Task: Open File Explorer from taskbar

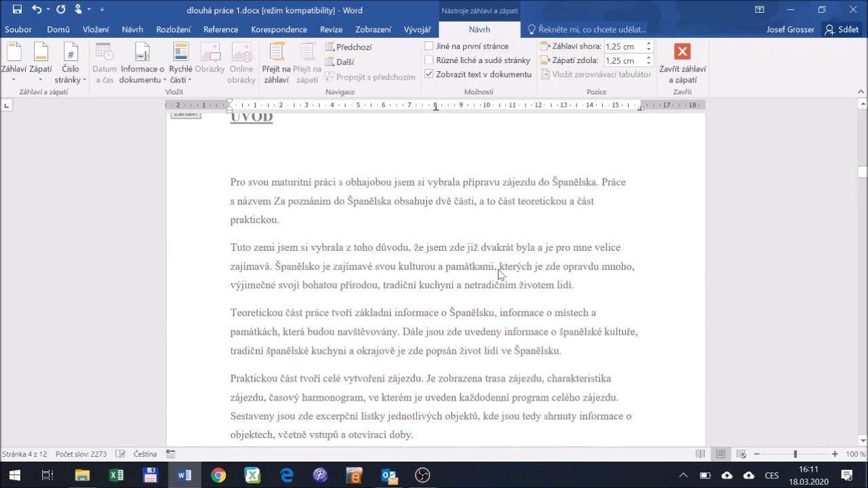Action: click(x=82, y=475)
